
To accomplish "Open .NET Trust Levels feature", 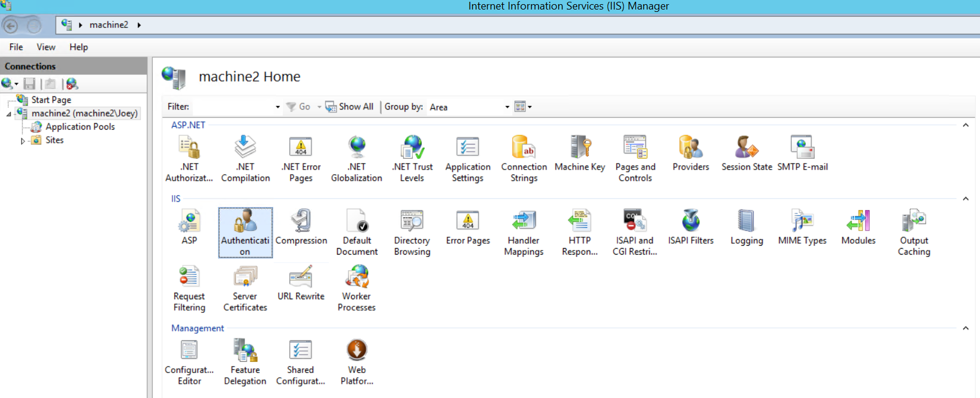I will click(412, 159).
